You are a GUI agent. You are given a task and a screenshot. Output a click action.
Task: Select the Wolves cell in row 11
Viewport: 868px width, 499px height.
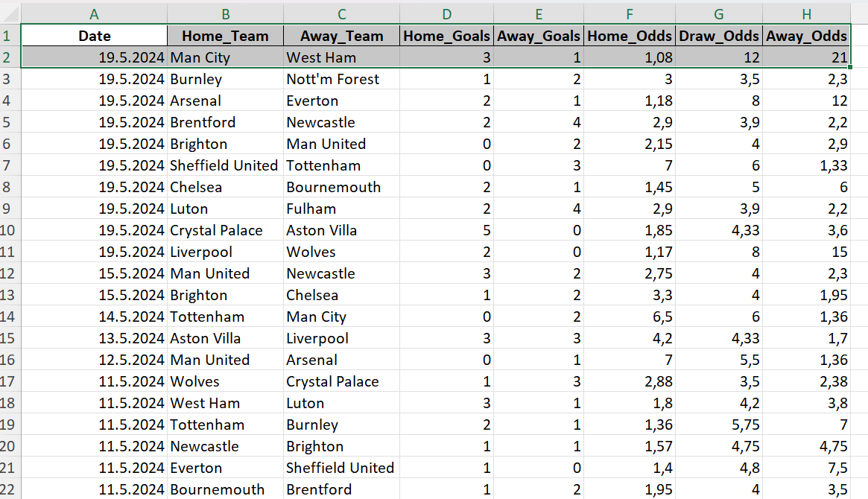click(x=311, y=252)
